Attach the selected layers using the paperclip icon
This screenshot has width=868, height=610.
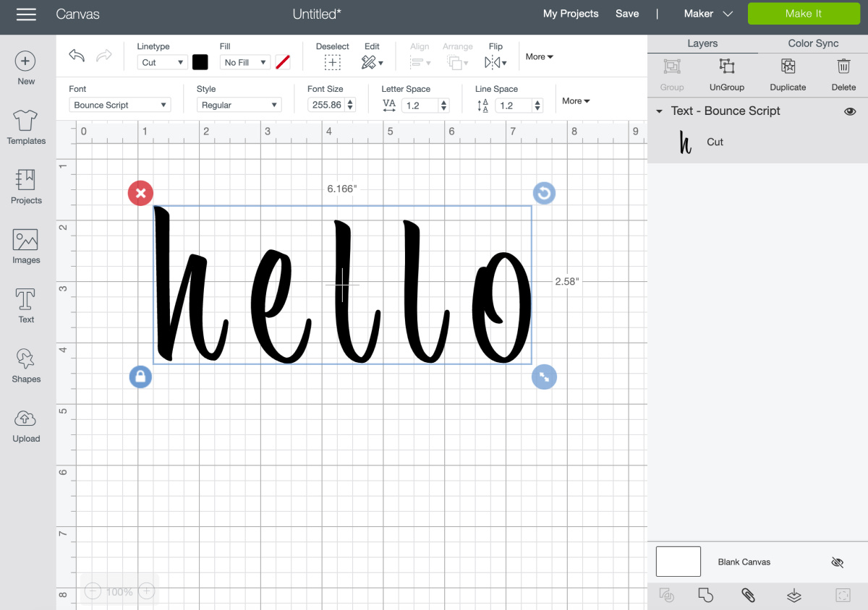749,595
